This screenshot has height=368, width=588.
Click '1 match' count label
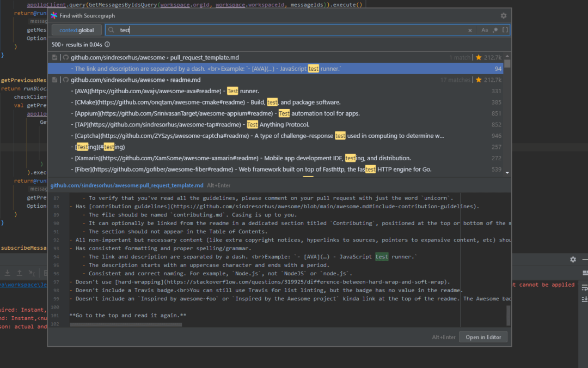tap(460, 57)
